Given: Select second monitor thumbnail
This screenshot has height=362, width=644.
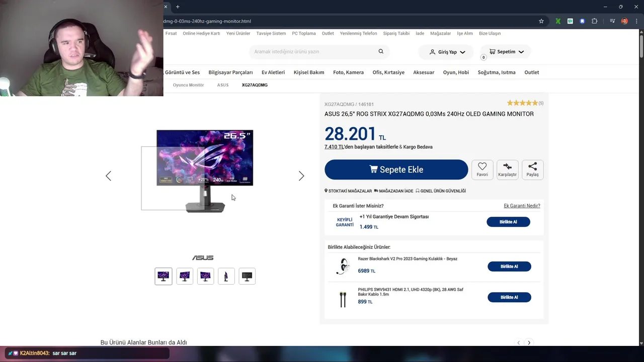Looking at the screenshot, I should tap(185, 276).
